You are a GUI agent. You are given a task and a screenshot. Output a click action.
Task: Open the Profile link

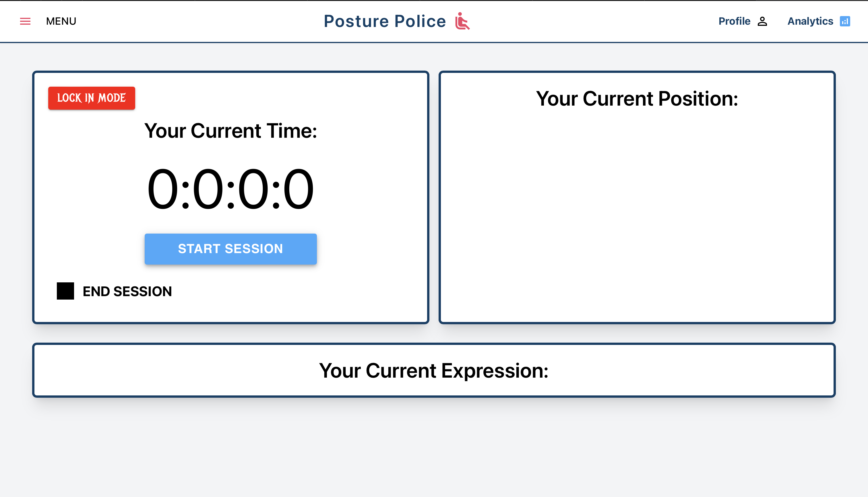pyautogui.click(x=743, y=21)
